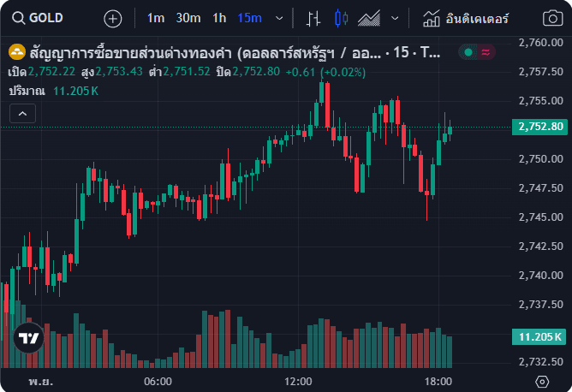Click the open price value 2,752.22
Image resolution: width=572 pixels, height=392 pixels.
coord(51,72)
